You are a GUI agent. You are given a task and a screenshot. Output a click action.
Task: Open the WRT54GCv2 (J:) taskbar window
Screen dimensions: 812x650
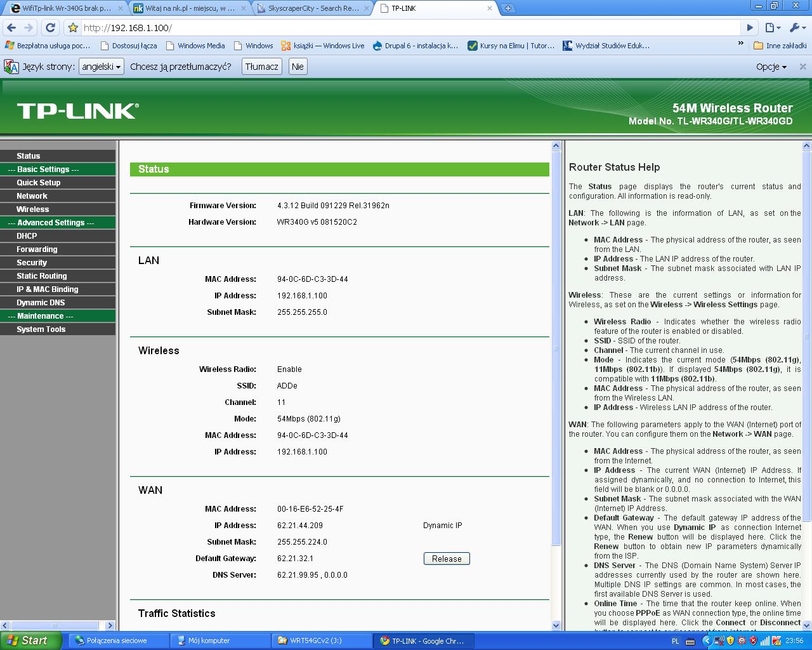point(322,641)
